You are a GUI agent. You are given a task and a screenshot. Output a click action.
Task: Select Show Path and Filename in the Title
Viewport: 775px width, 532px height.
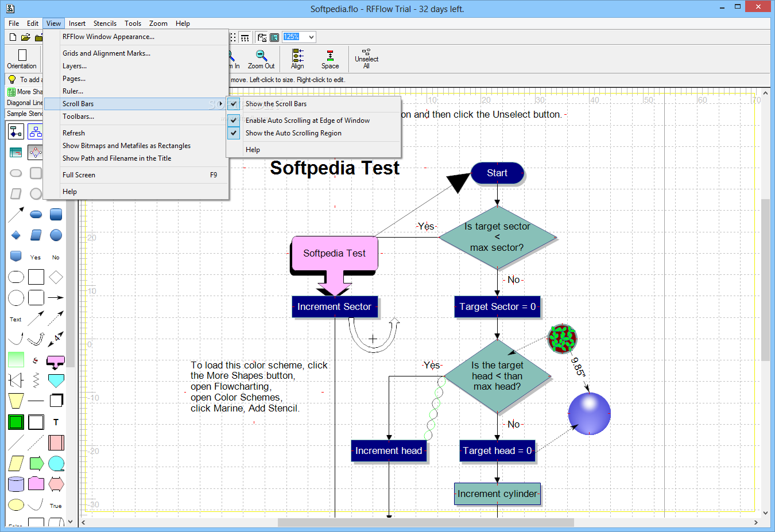[x=136, y=158]
